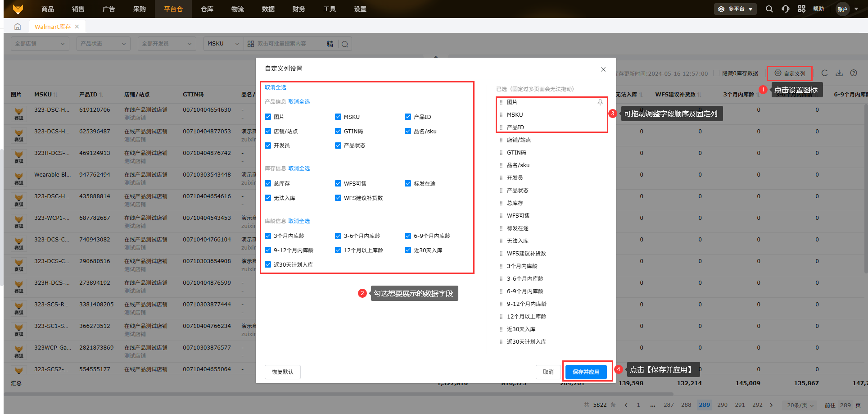
Task: Uncheck the 3个月内库龄 checkbox
Action: 268,236
